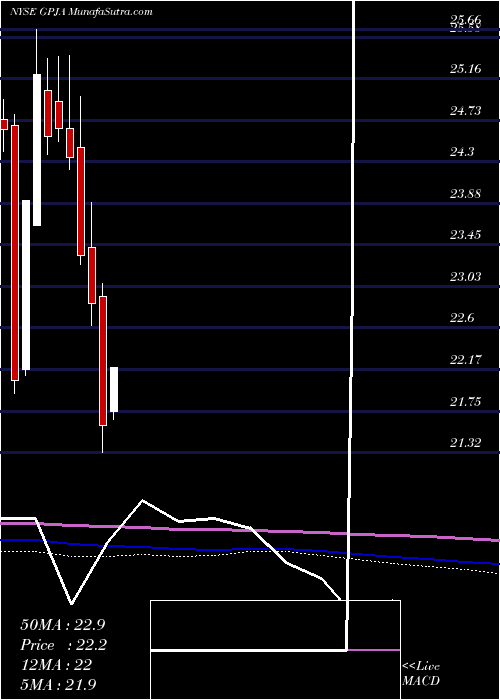Click the 23.45 price axis label

(x=466, y=235)
